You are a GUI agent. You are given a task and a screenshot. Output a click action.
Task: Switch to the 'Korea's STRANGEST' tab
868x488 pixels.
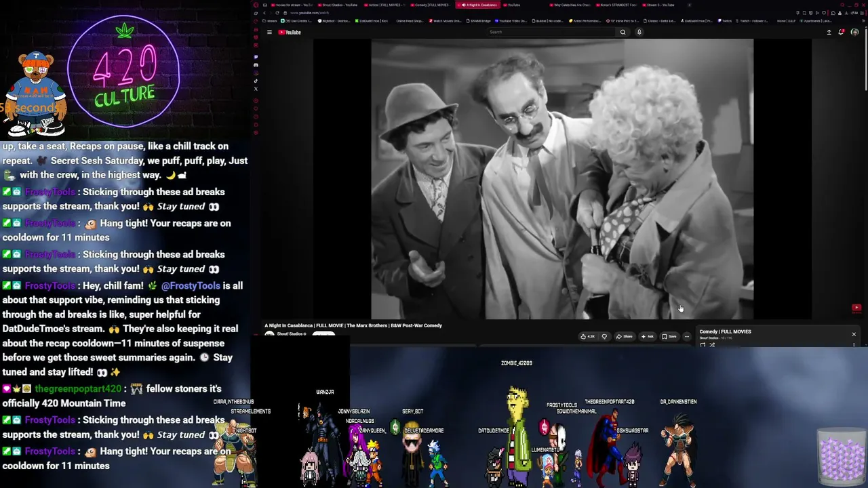[616, 5]
